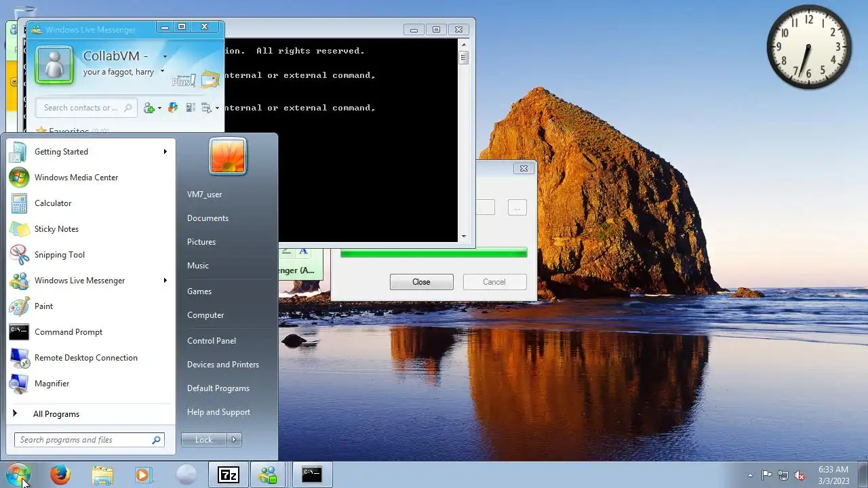Click the Cancel button in the progress dialog

(x=494, y=282)
